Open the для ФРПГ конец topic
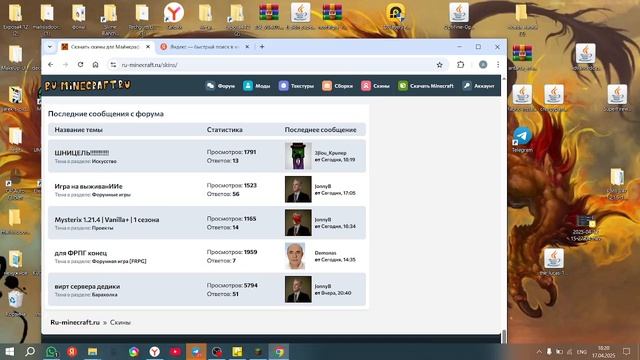 81,253
